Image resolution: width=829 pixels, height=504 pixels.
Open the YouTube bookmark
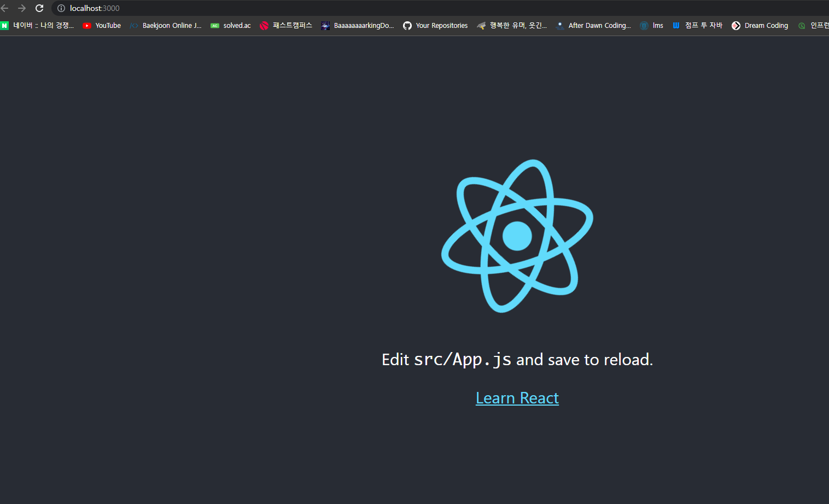pos(102,26)
